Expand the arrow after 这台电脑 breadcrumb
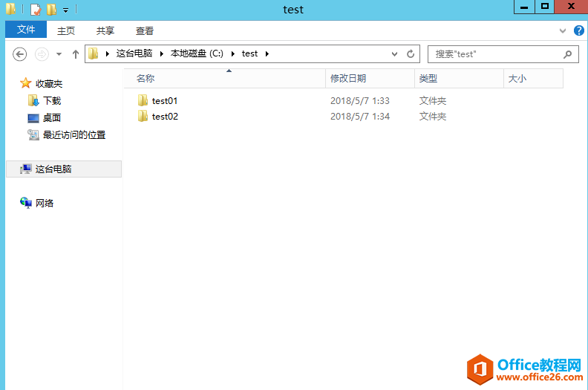 [162, 53]
